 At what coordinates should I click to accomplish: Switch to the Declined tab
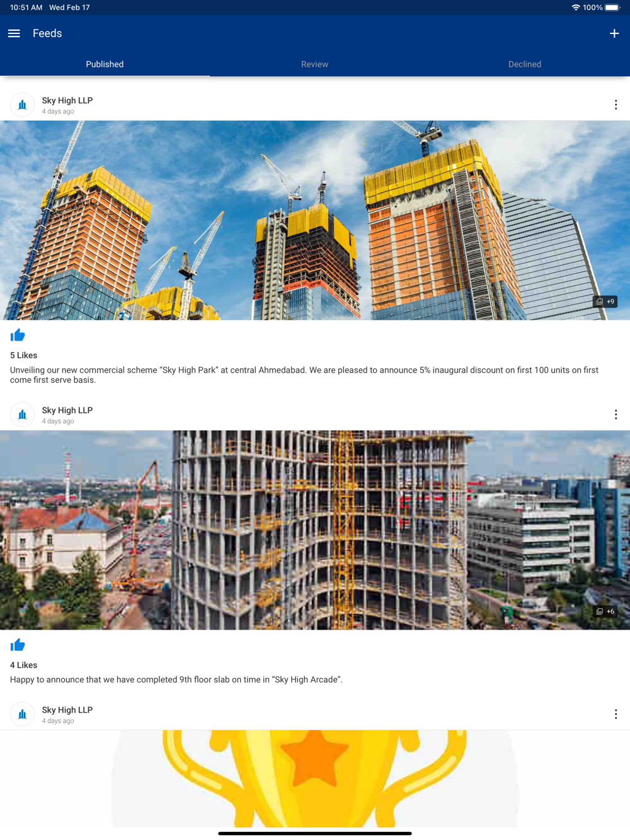(x=525, y=64)
